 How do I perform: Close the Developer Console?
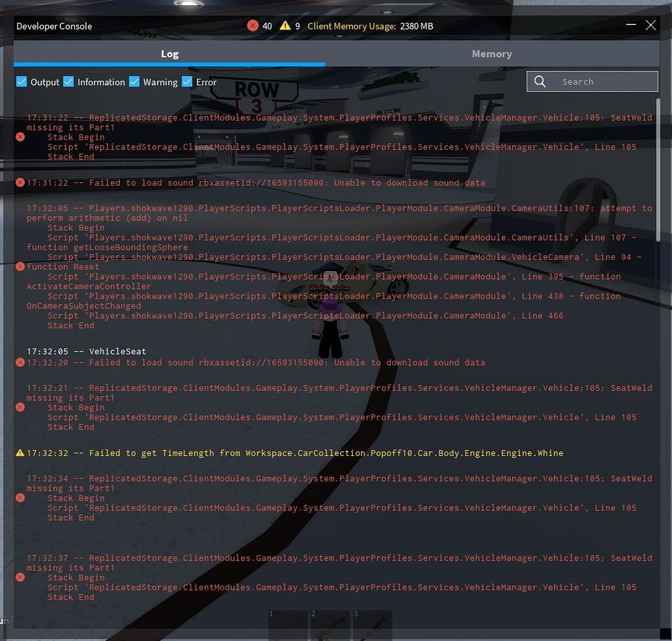tap(650, 25)
